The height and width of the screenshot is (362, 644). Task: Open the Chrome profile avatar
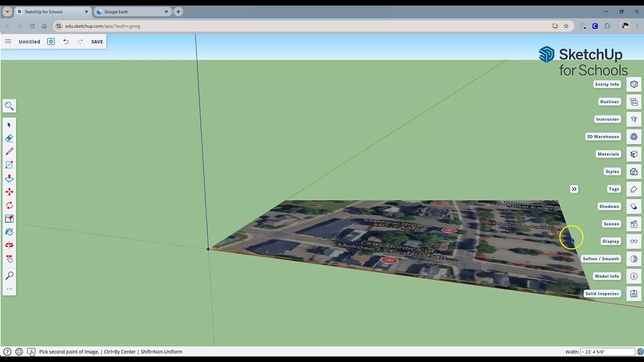pyautogui.click(x=625, y=26)
